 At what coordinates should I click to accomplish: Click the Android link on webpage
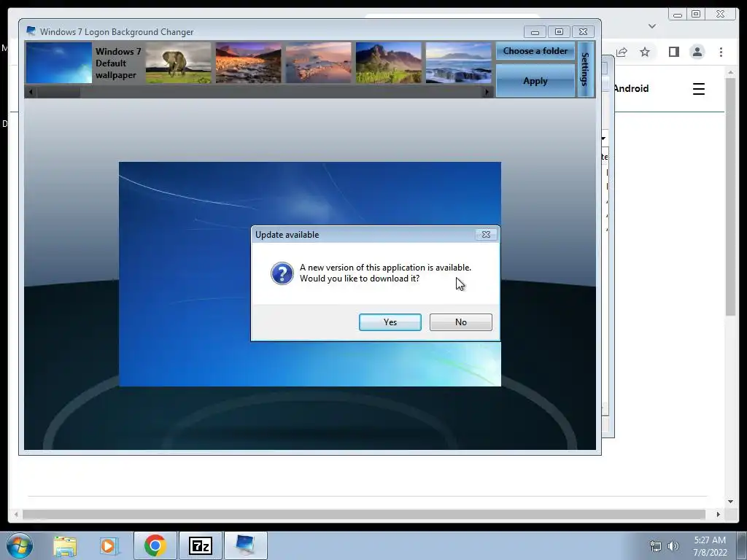point(631,88)
